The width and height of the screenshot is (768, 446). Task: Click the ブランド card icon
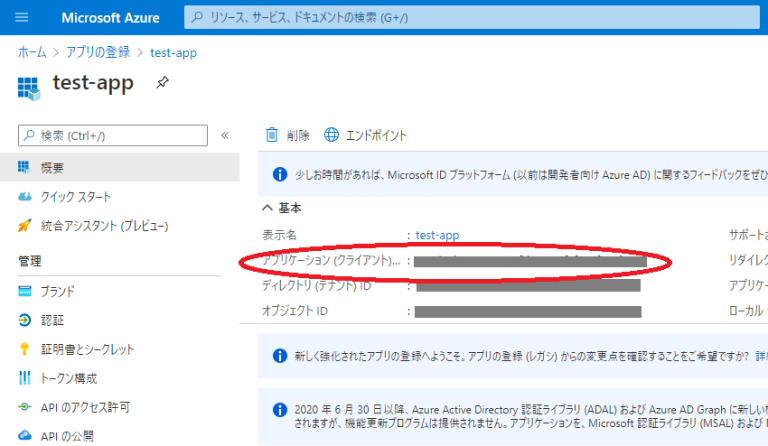(24, 291)
